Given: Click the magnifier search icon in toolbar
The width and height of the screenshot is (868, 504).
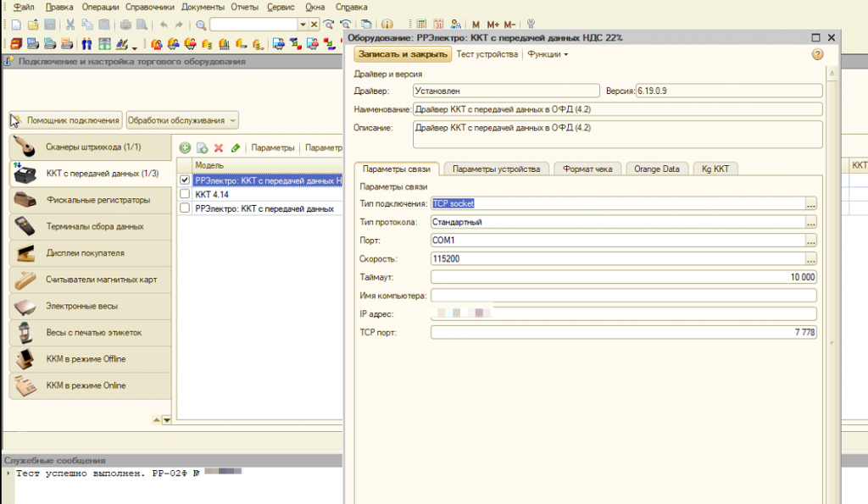Looking at the screenshot, I should point(201,25).
